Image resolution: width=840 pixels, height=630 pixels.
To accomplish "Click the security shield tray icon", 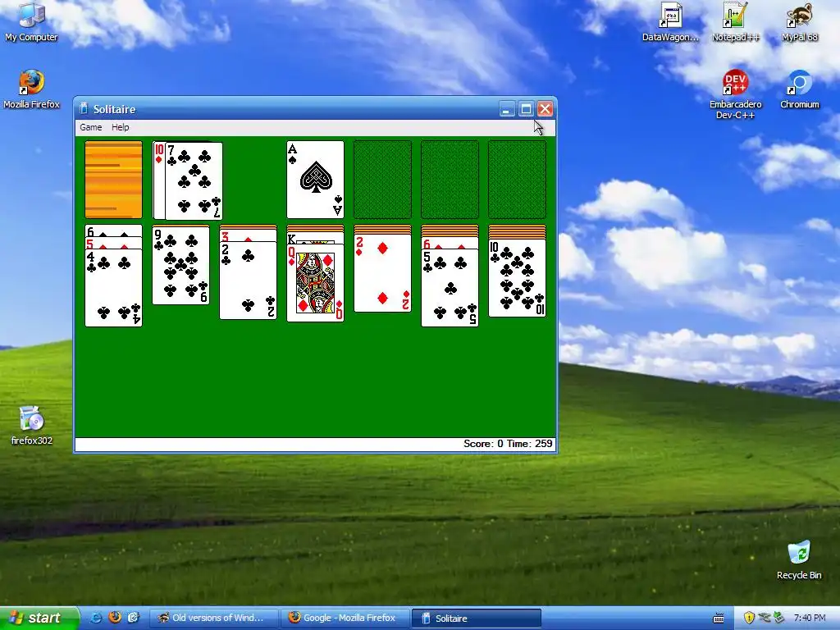I will 748,618.
